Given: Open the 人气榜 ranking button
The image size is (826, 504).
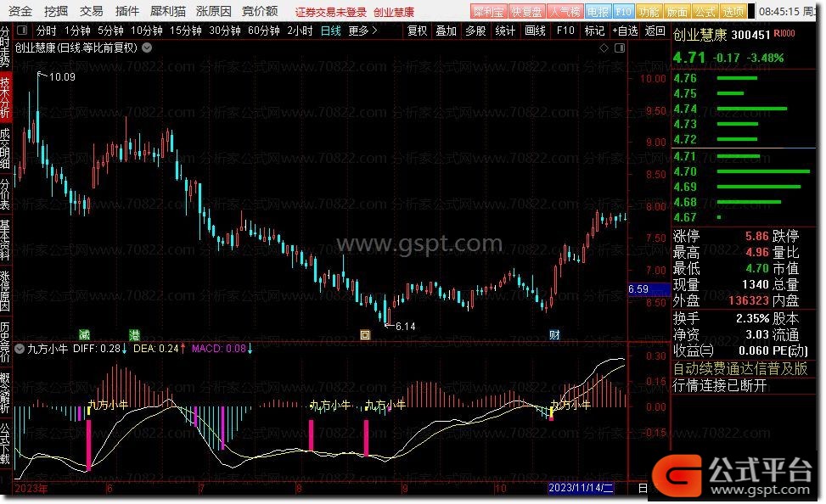Looking at the screenshot, I should coord(565,12).
